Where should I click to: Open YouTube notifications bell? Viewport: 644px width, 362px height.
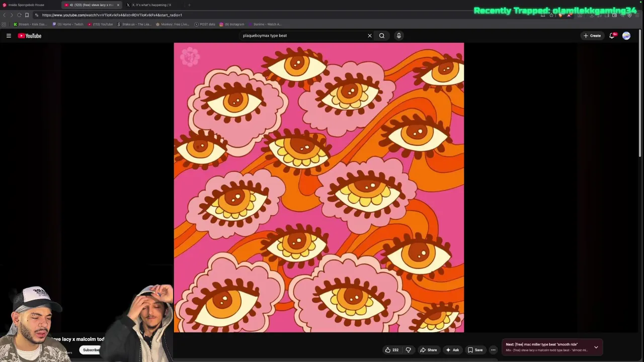pos(612,36)
